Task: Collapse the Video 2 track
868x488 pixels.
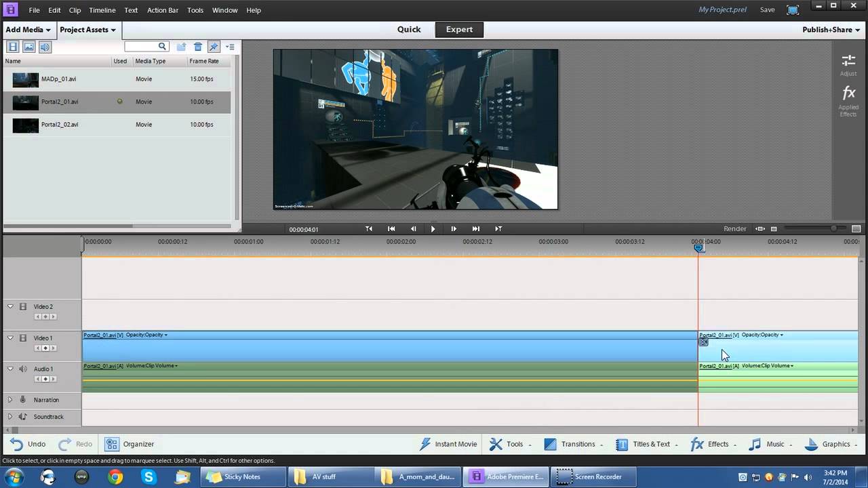Action: tap(10, 306)
